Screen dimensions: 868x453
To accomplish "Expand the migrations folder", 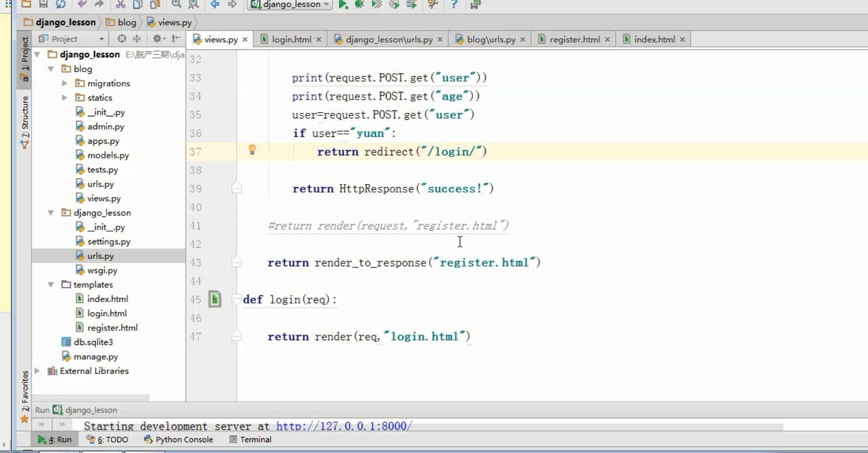I will pos(65,83).
